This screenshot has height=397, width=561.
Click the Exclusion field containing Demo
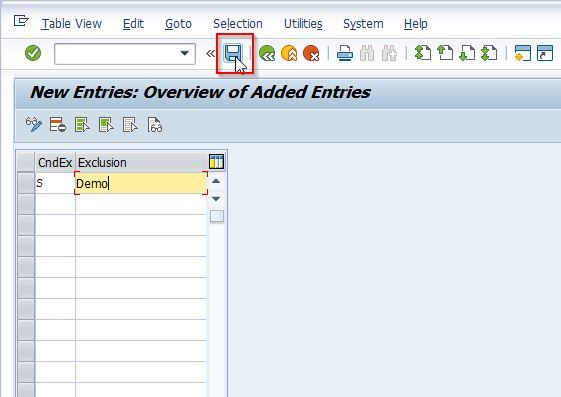[x=141, y=183]
